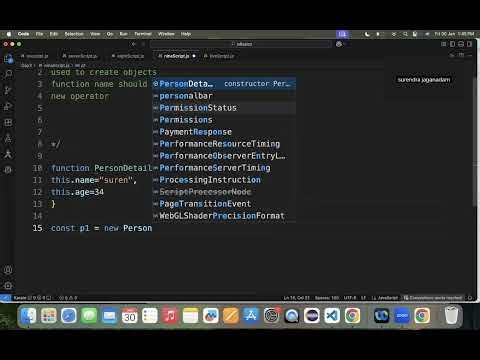
Task: Open the Apple menu
Action: [x=9, y=34]
